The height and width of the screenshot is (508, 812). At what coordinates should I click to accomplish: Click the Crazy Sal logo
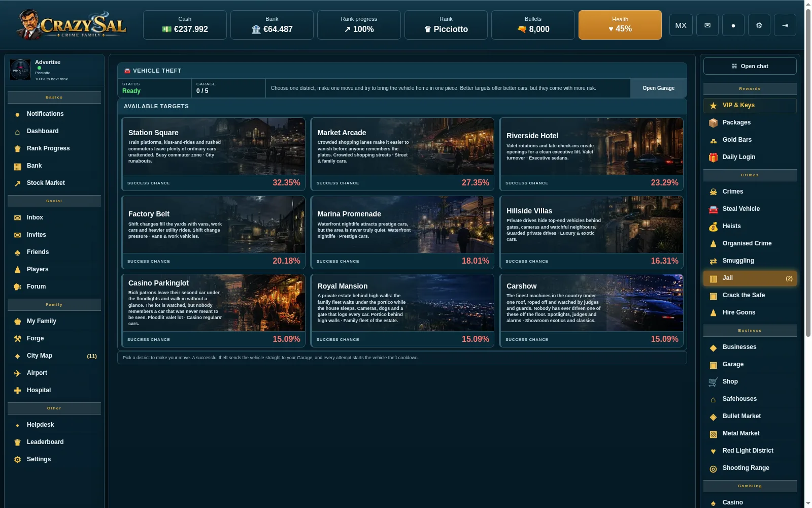[72, 24]
